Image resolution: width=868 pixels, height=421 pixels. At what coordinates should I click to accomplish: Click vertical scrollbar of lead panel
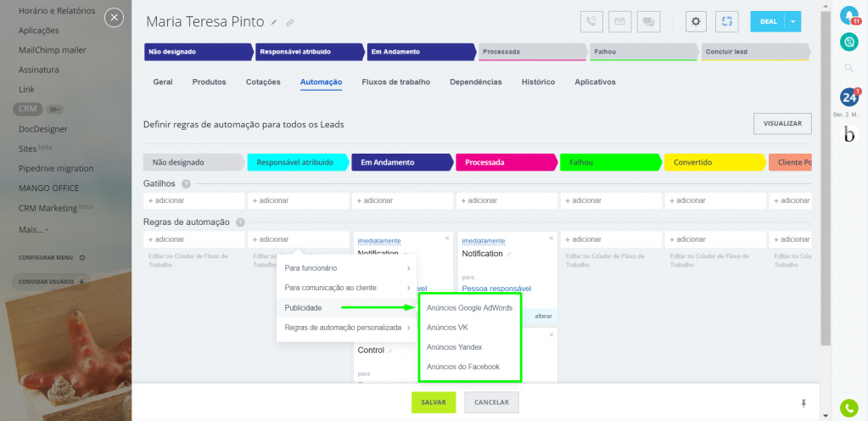point(826,177)
